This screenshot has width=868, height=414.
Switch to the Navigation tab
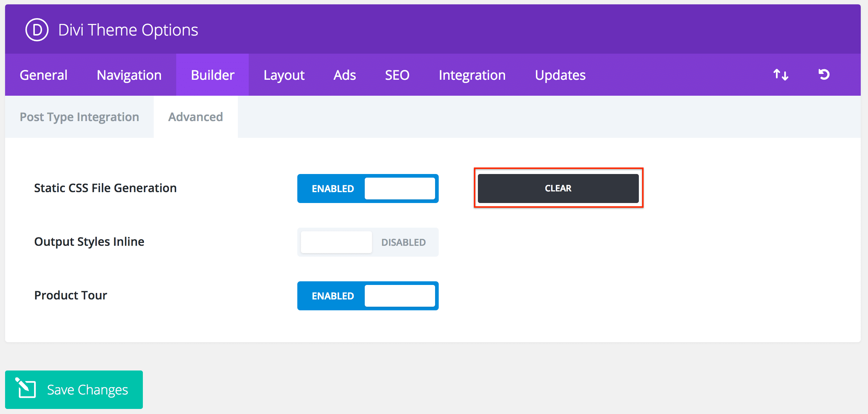(129, 75)
